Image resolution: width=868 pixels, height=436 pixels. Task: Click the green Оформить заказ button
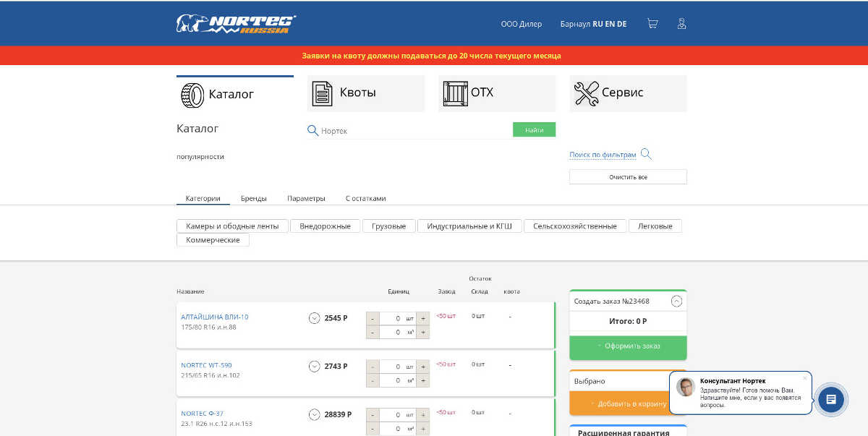[628, 346]
